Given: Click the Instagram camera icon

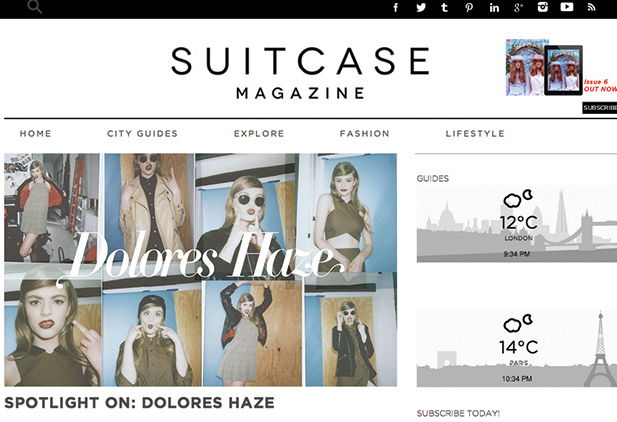Looking at the screenshot, I should [x=543, y=8].
